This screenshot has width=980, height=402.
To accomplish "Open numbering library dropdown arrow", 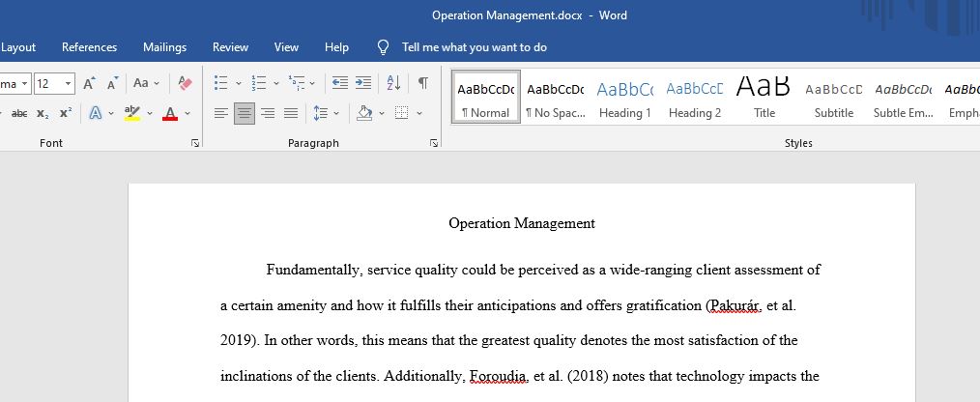I will click(x=276, y=83).
